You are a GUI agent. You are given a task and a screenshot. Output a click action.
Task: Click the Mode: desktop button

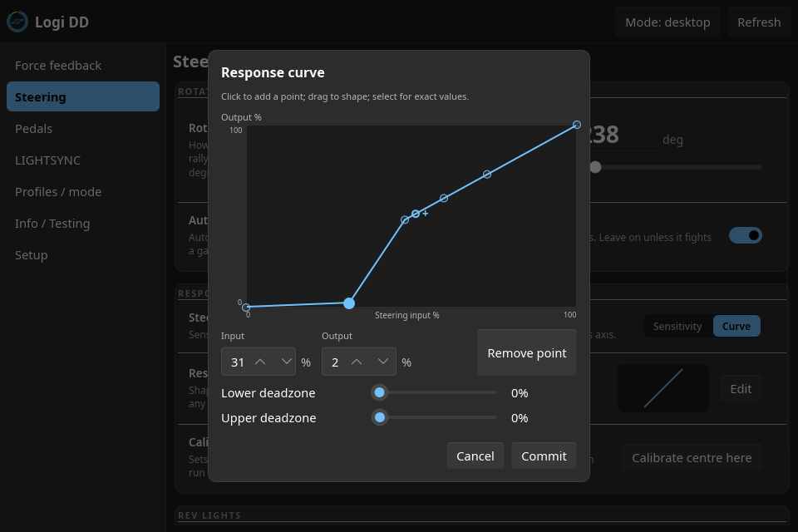pos(667,22)
